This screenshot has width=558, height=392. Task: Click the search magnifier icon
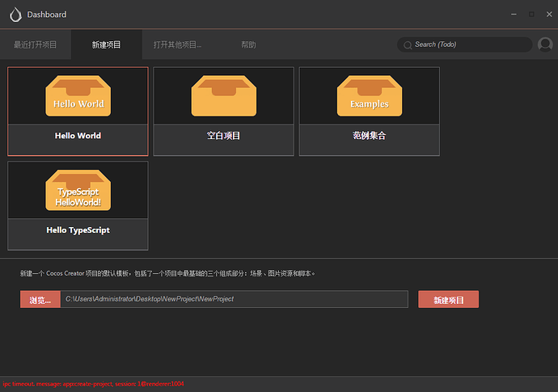pyautogui.click(x=408, y=44)
